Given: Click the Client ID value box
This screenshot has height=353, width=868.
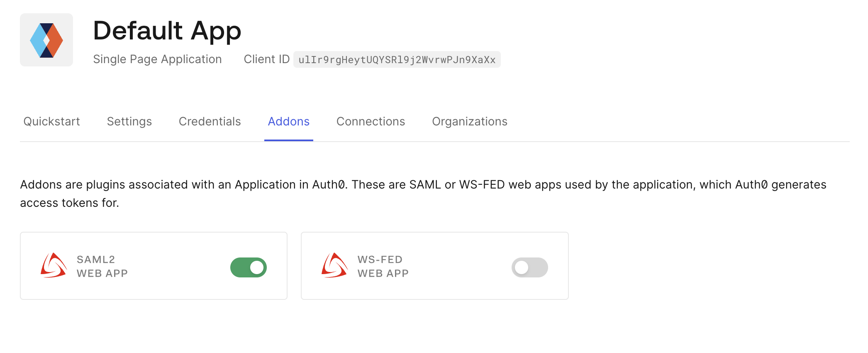Looking at the screenshot, I should pyautogui.click(x=397, y=59).
